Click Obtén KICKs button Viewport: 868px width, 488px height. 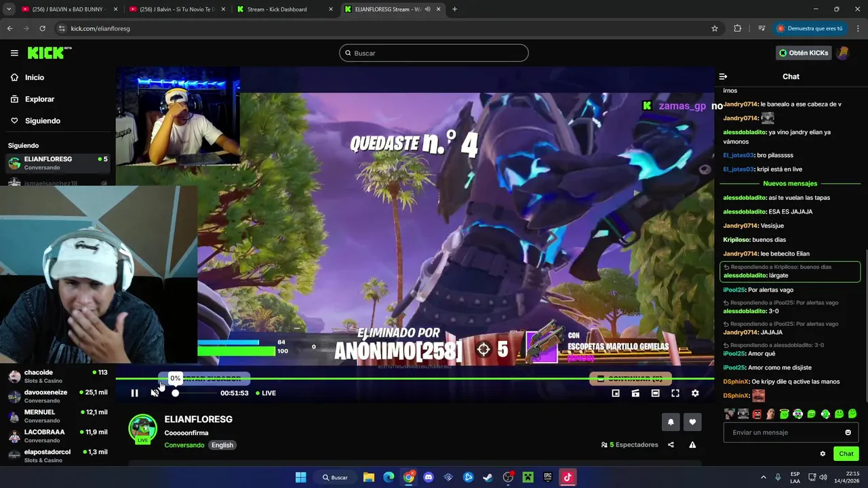pos(804,53)
